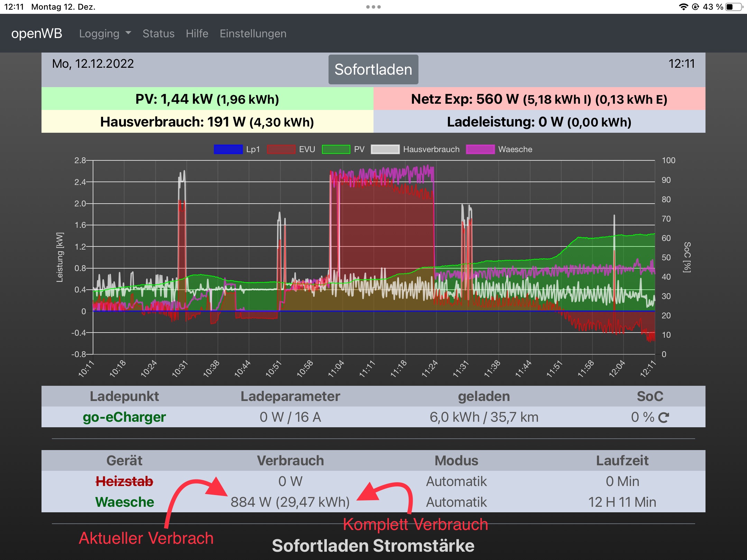The image size is (747, 560).
Task: Click the openWB brand link
Action: [37, 34]
